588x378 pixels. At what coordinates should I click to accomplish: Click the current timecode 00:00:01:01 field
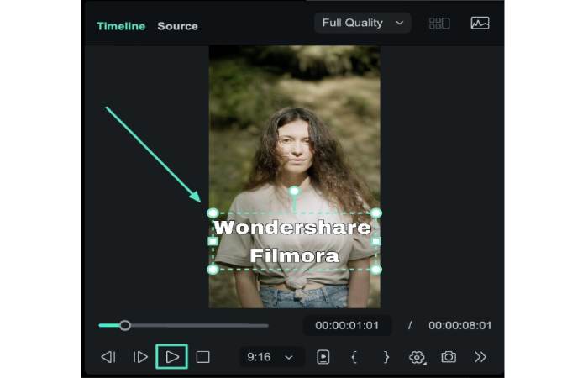(x=347, y=326)
